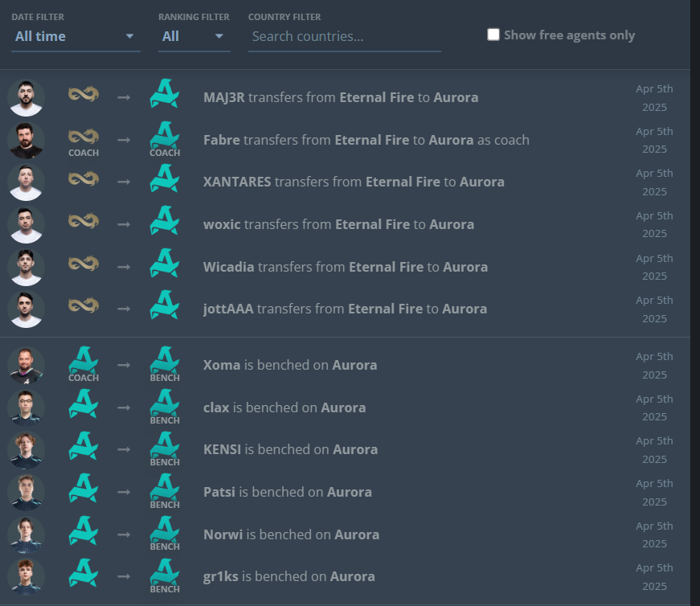The height and width of the screenshot is (606, 700).
Task: Open the Date Filter dropdown showing All time
Action: point(76,37)
